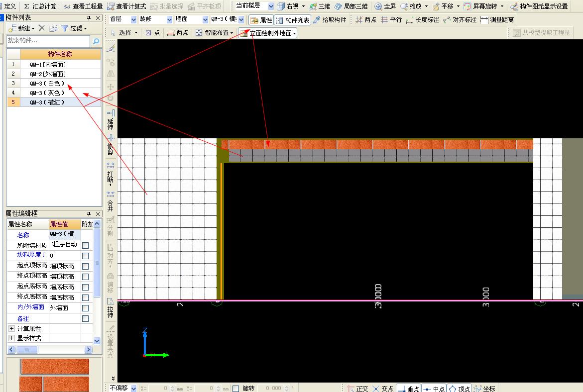This screenshot has height=392, width=583.
Task: Open 过滤 menu
Action: 74,28
